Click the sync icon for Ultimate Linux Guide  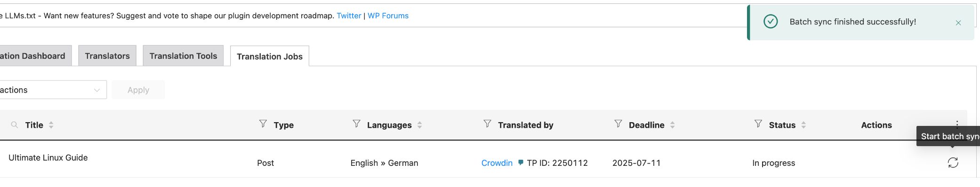click(953, 163)
